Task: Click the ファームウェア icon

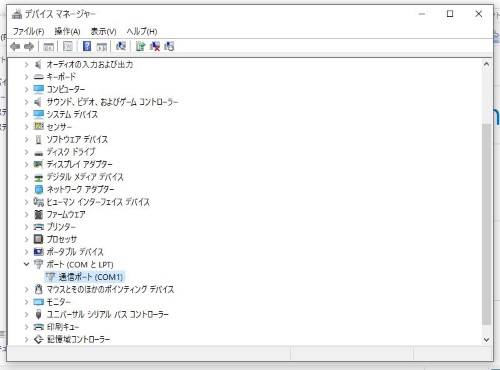Action: coord(38,214)
